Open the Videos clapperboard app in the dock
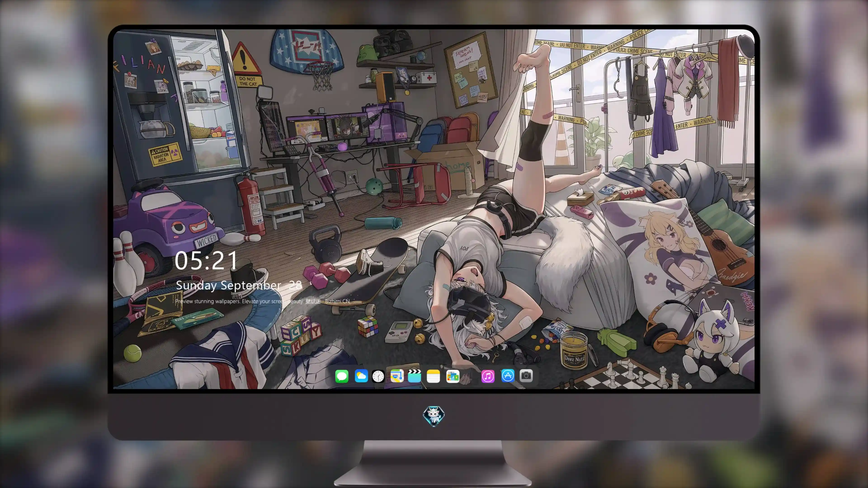The height and width of the screenshot is (488, 868). 415,376
